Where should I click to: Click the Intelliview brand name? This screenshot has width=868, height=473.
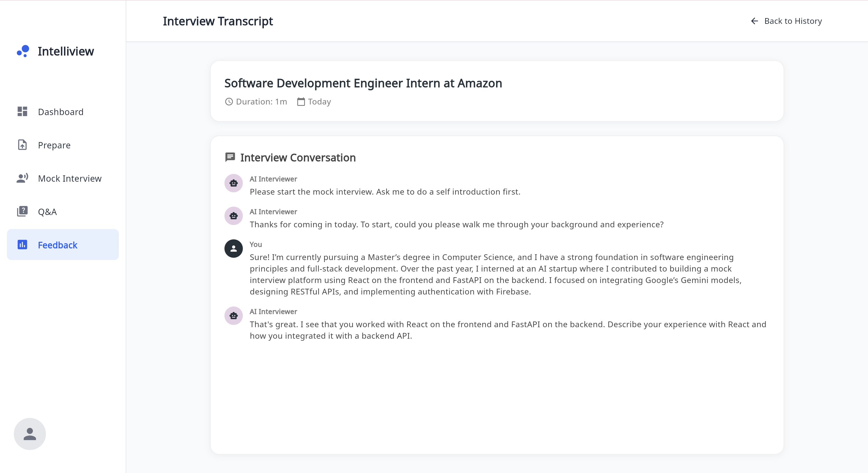(66, 52)
